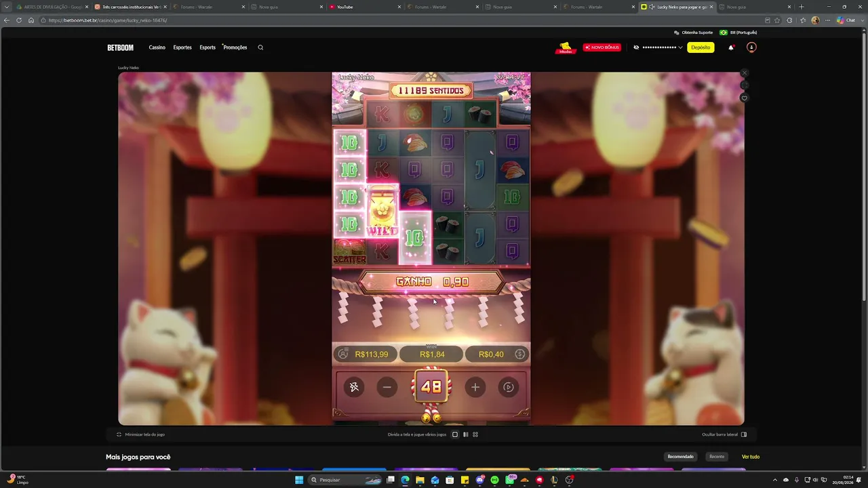
Task: Mute the Lucky Neko tab audio icon
Action: (x=652, y=7)
